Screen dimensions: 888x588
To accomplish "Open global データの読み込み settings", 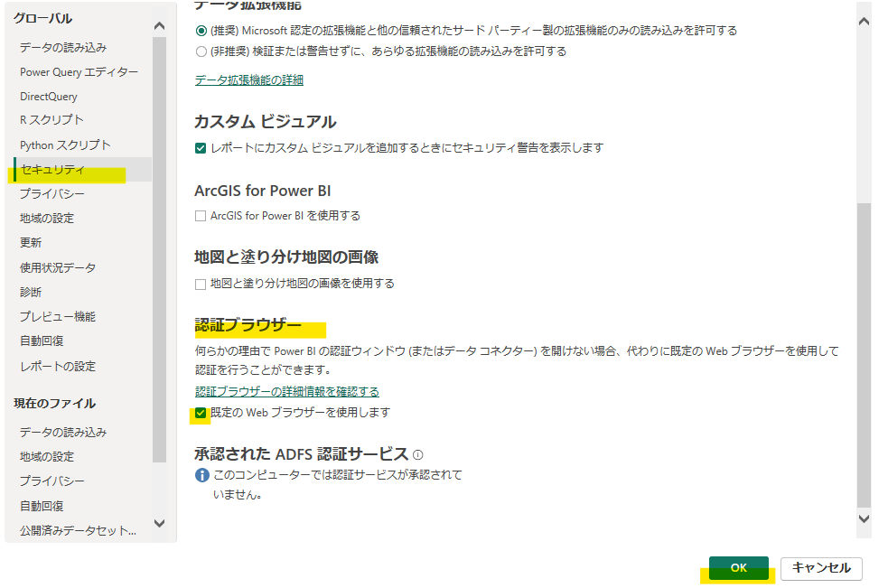I will pos(63,48).
